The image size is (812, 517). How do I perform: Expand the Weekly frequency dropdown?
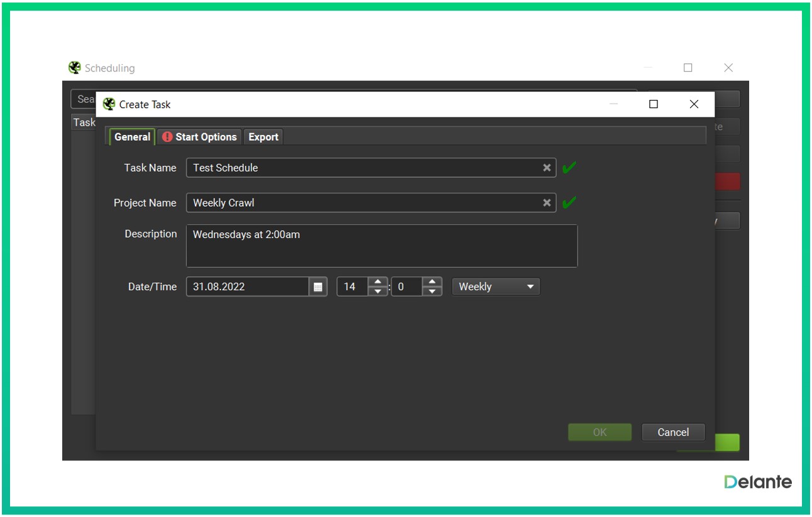(495, 287)
